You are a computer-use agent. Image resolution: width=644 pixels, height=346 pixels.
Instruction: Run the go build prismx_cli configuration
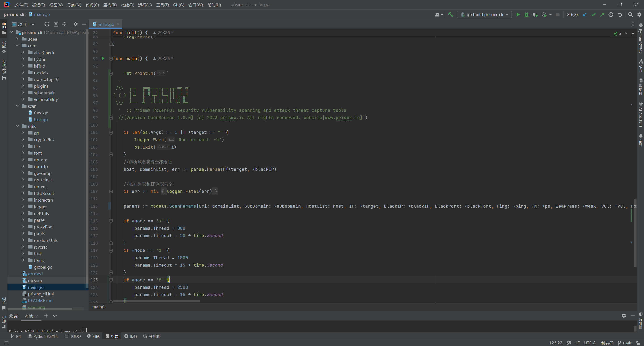click(x=518, y=15)
